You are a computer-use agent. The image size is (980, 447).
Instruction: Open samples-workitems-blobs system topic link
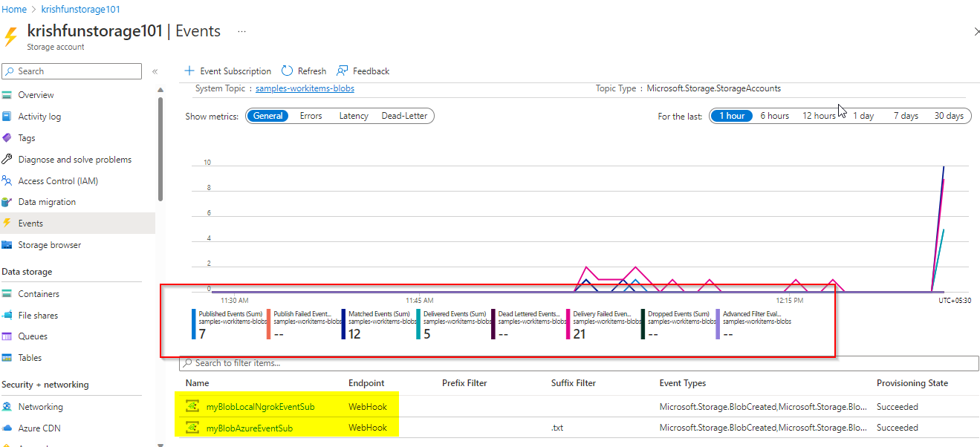305,88
